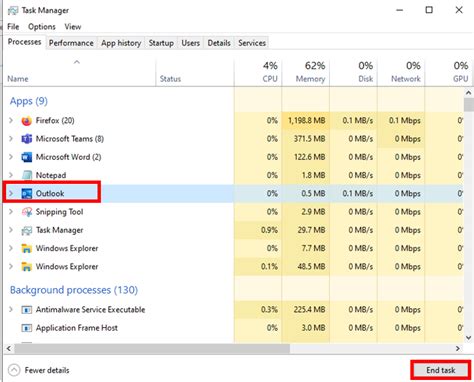
Task: Click the Microsoft Word icon
Action: (x=26, y=157)
